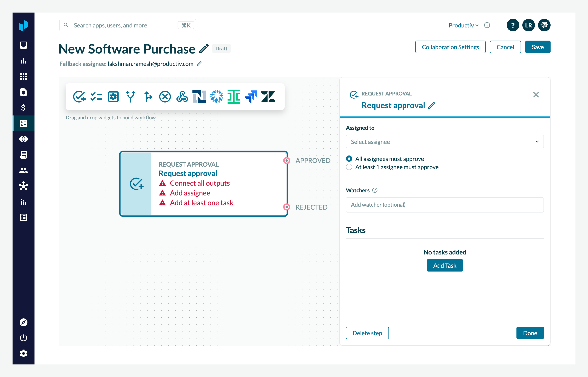
Task: Choose the end workflow X-circle widget
Action: [x=165, y=96]
